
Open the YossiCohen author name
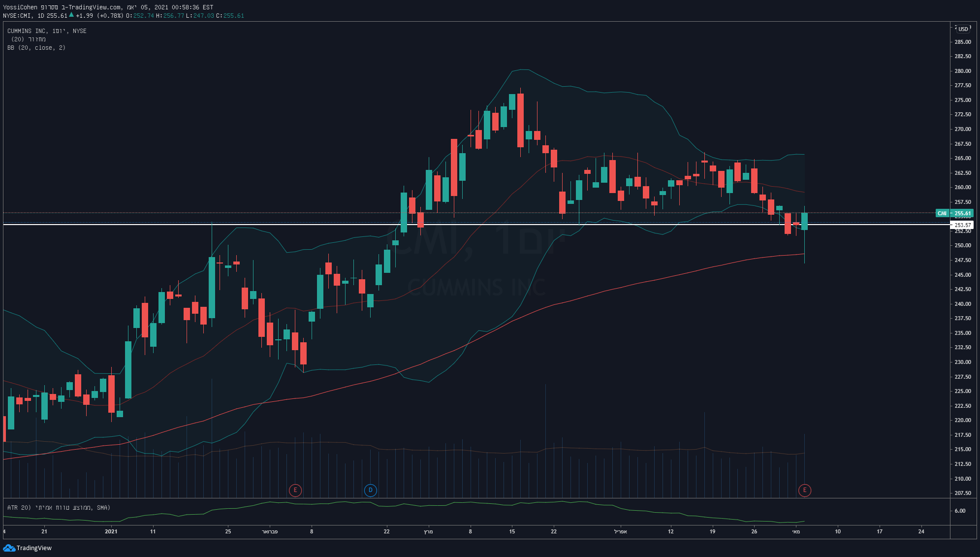pos(20,7)
